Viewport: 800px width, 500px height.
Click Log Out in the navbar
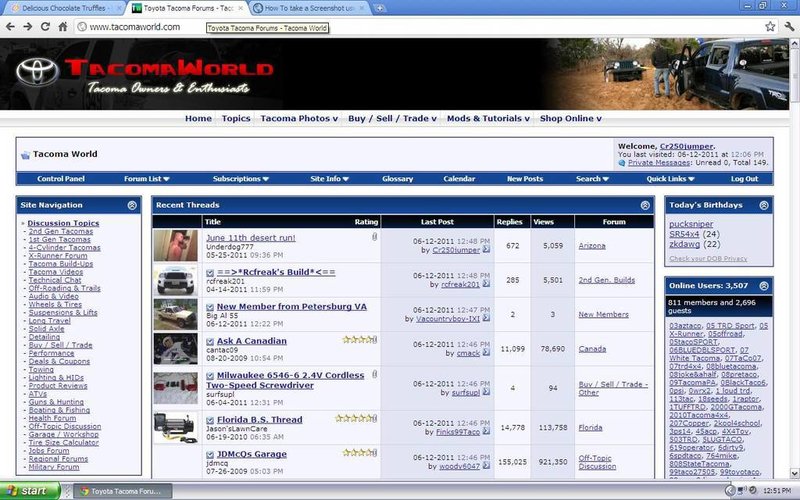744,179
